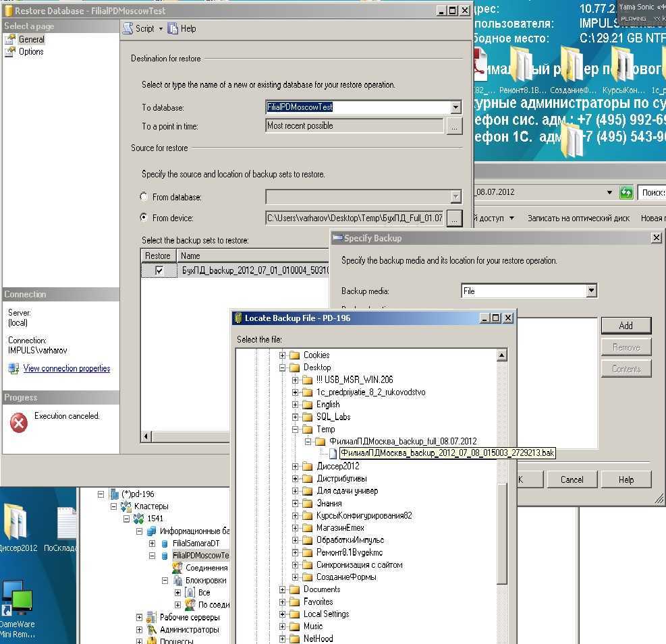Open Help from the toolbar
Viewport: 666px width, 644px height.
[x=182, y=28]
